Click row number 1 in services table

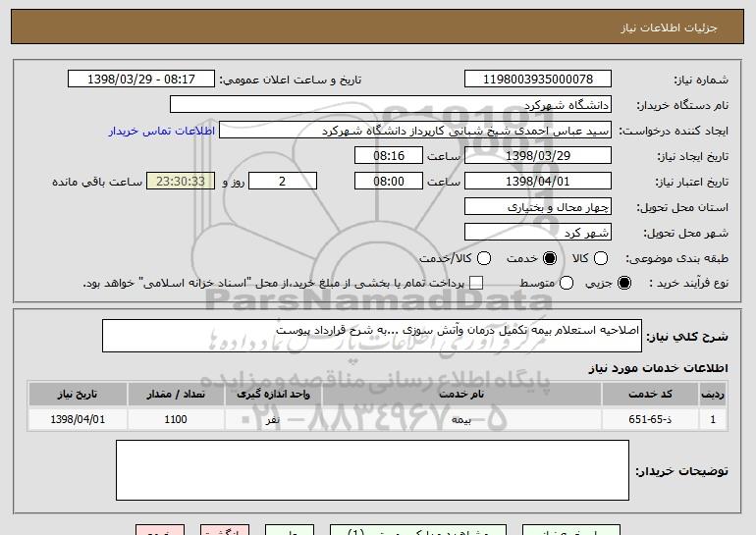tap(713, 419)
